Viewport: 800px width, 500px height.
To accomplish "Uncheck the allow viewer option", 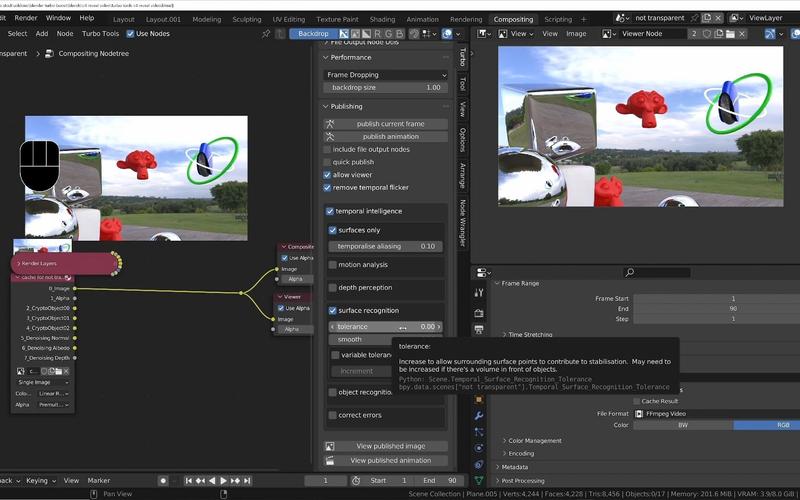I will pos(327,175).
